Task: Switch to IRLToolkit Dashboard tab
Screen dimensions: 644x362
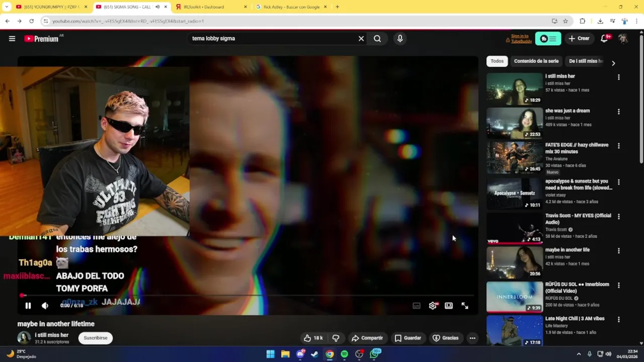Action: click(212, 7)
